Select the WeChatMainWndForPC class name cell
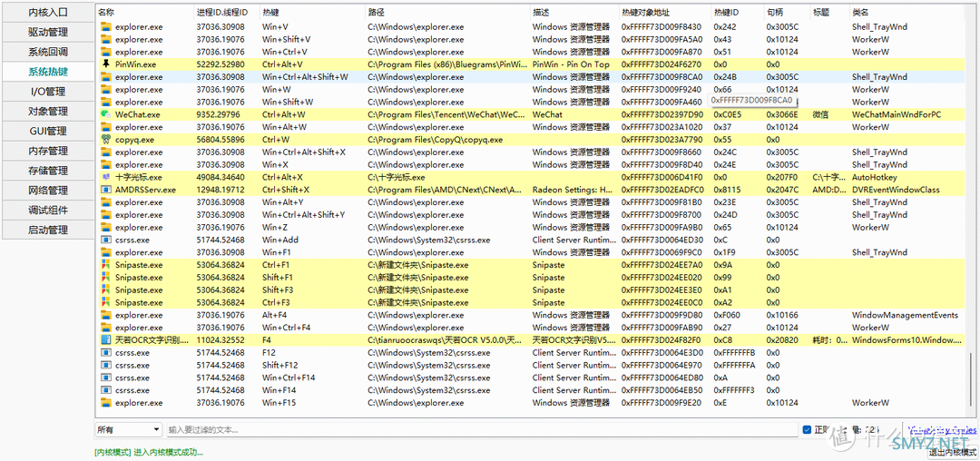The width and height of the screenshot is (980, 461). [897, 114]
